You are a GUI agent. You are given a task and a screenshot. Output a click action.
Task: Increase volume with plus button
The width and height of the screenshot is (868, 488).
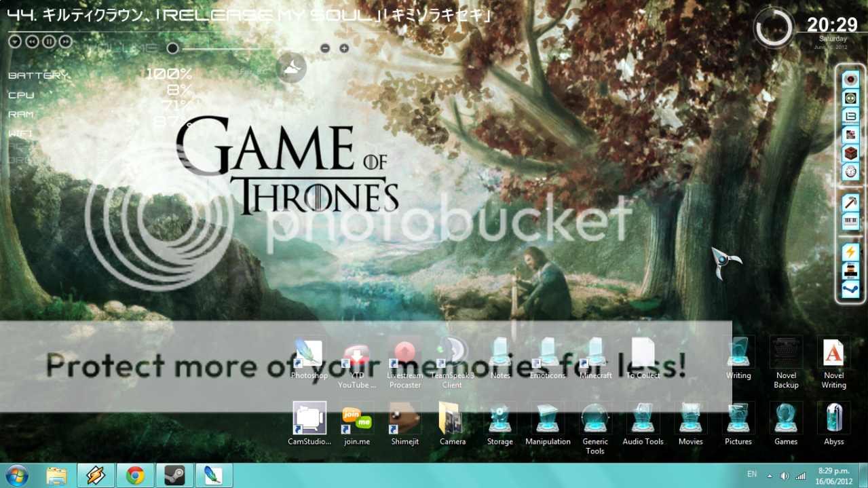click(344, 48)
